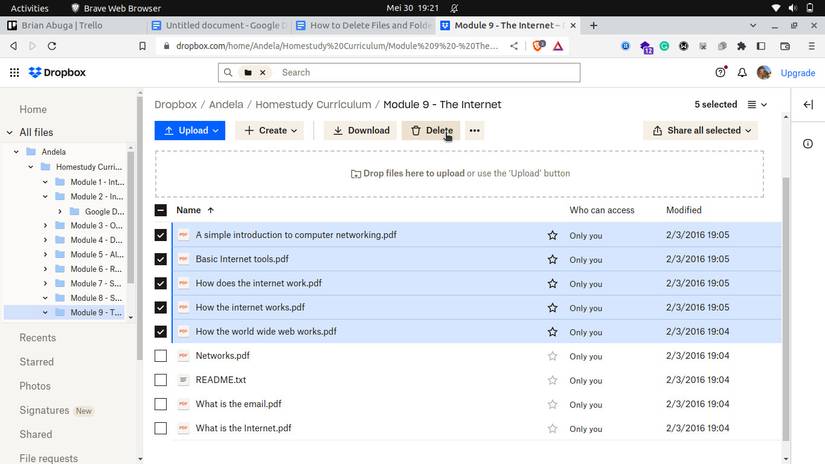825x464 pixels.
Task: Star README.txt
Action: point(552,380)
